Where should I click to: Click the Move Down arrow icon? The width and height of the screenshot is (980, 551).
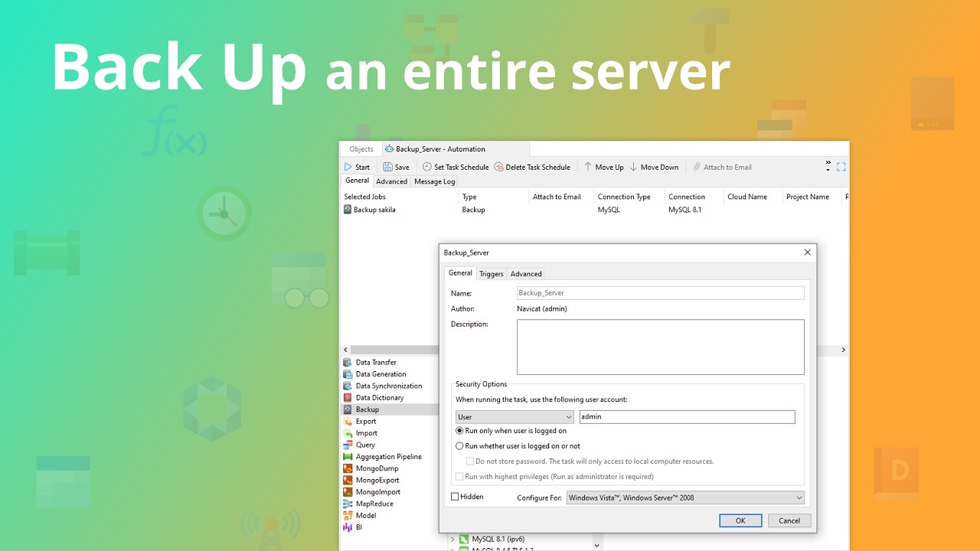(634, 167)
